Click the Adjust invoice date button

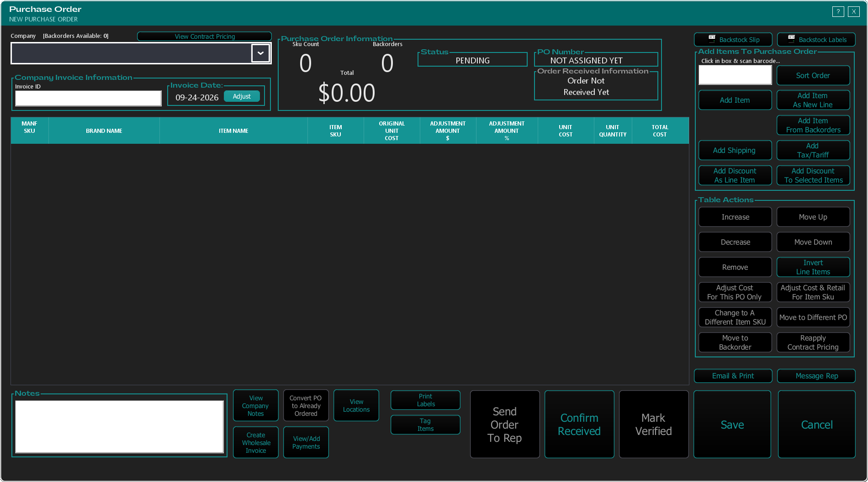click(242, 96)
